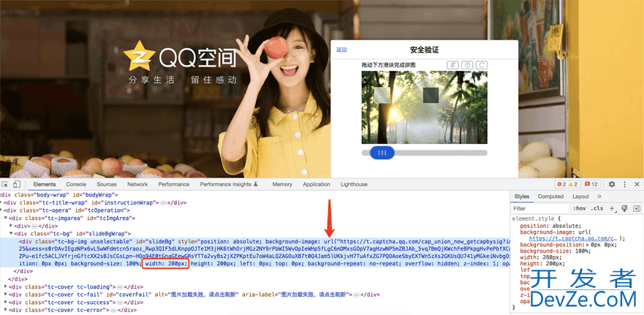Viewport: 644px width, 315px height.
Task: Click the dark puzzle slot in captcha
Action: tap(431, 95)
